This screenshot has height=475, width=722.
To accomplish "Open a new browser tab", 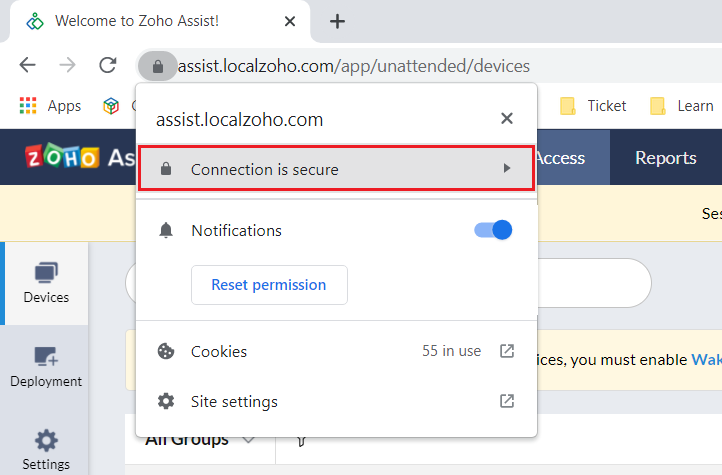I will pos(337,21).
